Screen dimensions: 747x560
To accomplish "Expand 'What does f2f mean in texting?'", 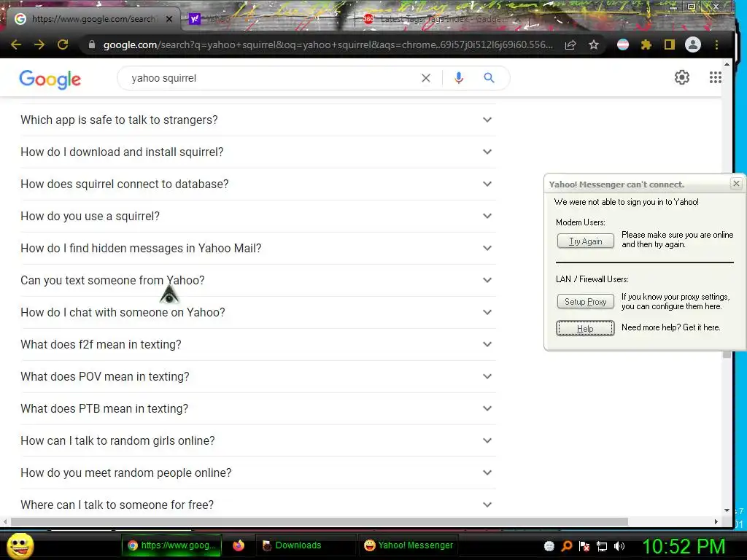I will pyautogui.click(x=258, y=344).
